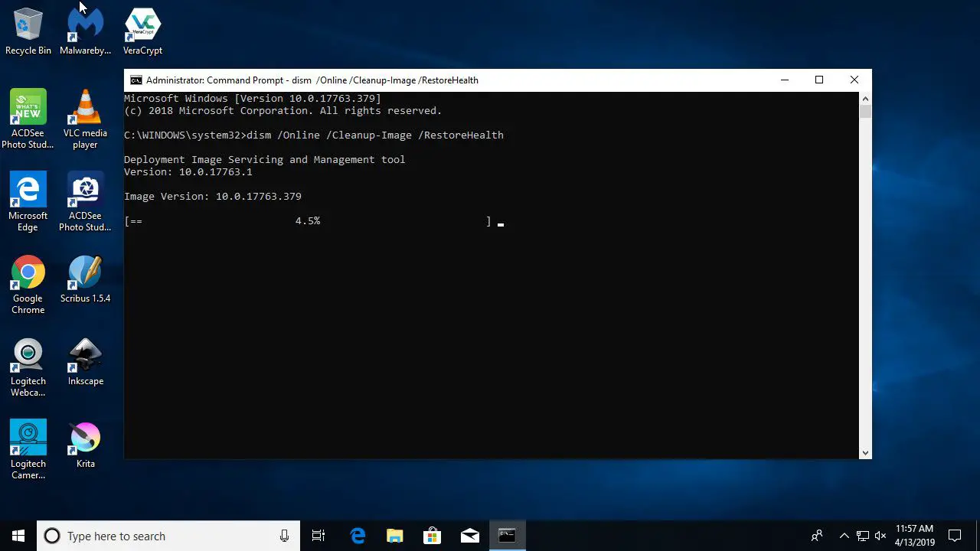The height and width of the screenshot is (551, 980).
Task: Select the Logitech Camera desktop shortcut
Action: click(x=28, y=449)
